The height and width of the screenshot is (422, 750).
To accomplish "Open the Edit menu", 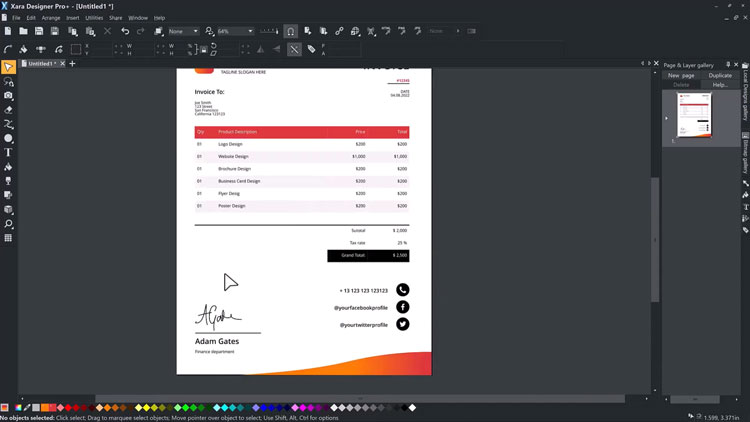I will 31,18.
